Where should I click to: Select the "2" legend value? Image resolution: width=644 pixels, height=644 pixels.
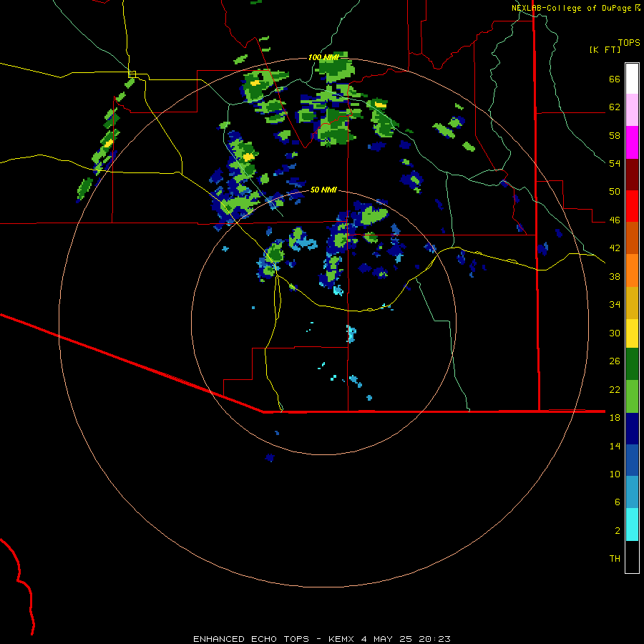pos(617,530)
